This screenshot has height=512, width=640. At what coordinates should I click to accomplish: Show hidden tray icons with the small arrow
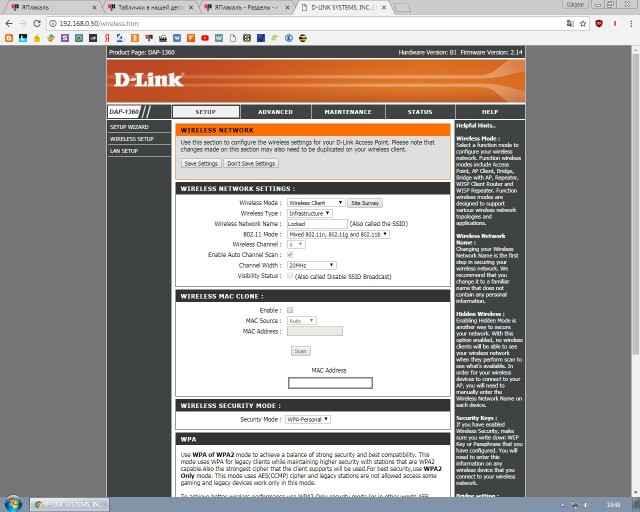[x=563, y=505]
